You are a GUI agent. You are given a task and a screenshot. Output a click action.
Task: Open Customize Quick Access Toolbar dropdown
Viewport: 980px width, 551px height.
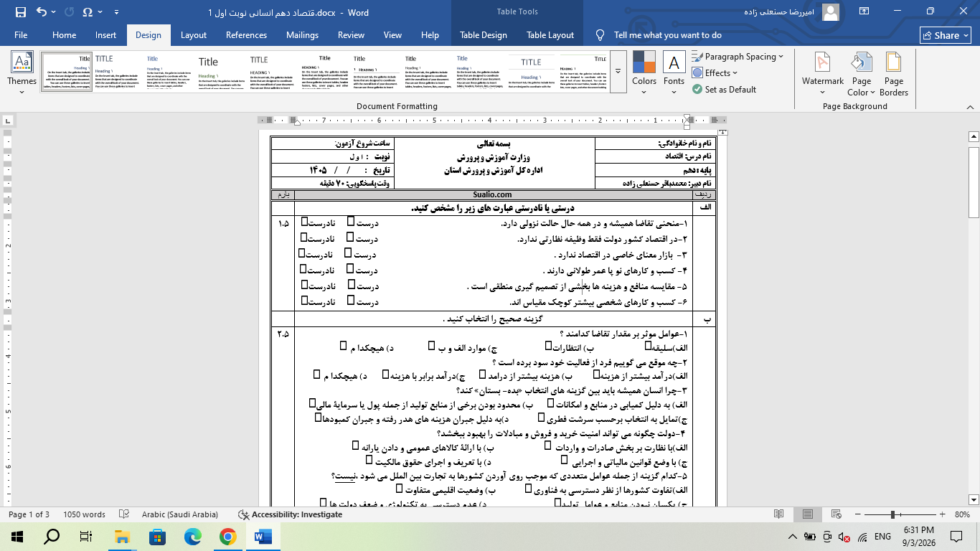(x=118, y=12)
